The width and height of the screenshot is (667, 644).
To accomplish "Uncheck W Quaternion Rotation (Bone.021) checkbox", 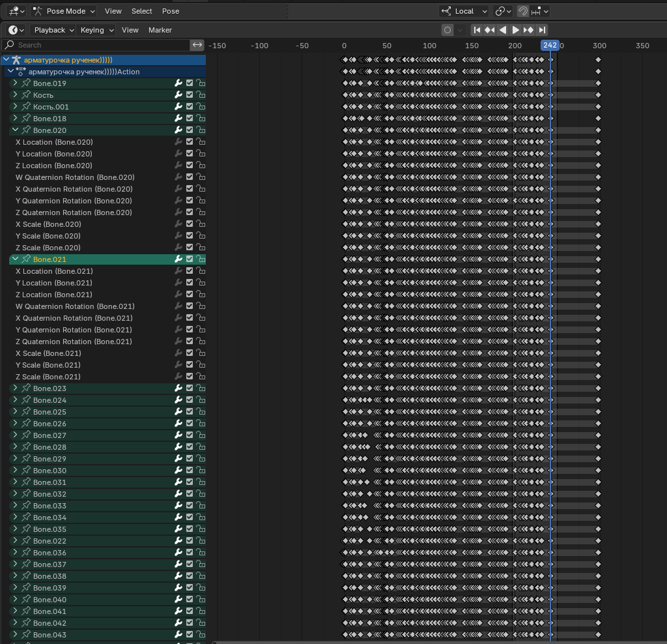I will (x=190, y=306).
